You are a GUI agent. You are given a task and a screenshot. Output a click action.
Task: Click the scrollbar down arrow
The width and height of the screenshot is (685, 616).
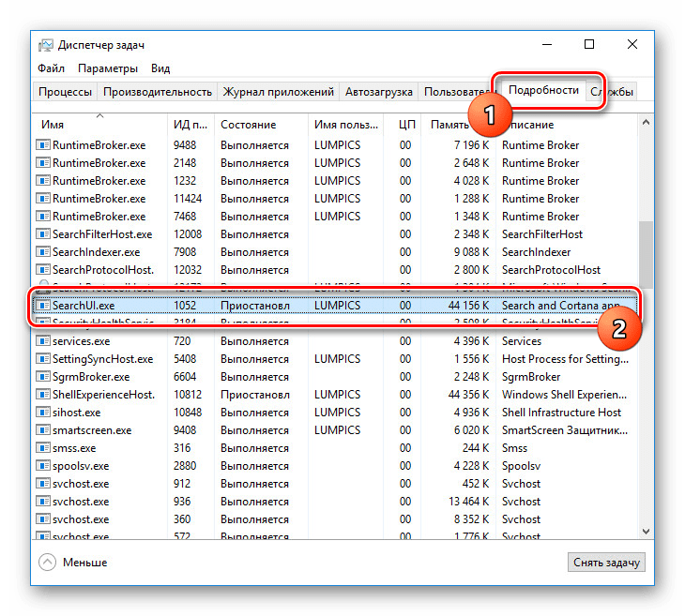[x=646, y=532]
